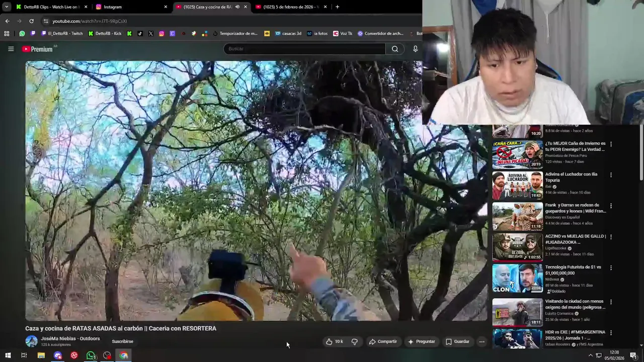Open Chrome from the taskbar
The image size is (644, 362).
(124, 355)
